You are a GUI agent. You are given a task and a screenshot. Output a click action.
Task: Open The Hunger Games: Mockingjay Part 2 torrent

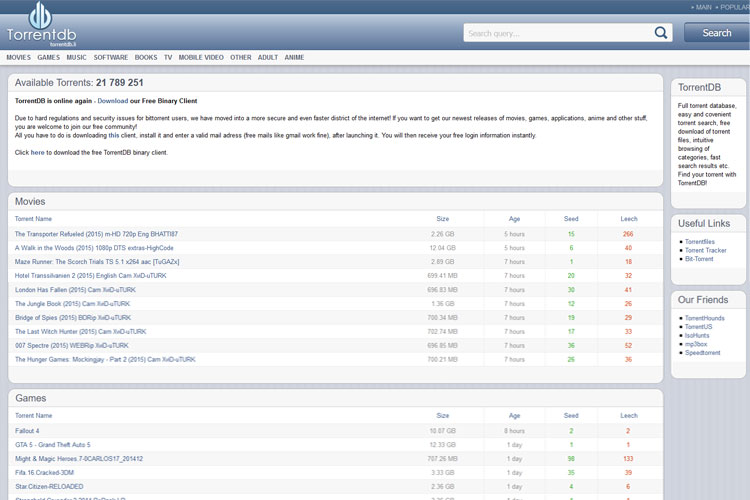tap(105, 359)
